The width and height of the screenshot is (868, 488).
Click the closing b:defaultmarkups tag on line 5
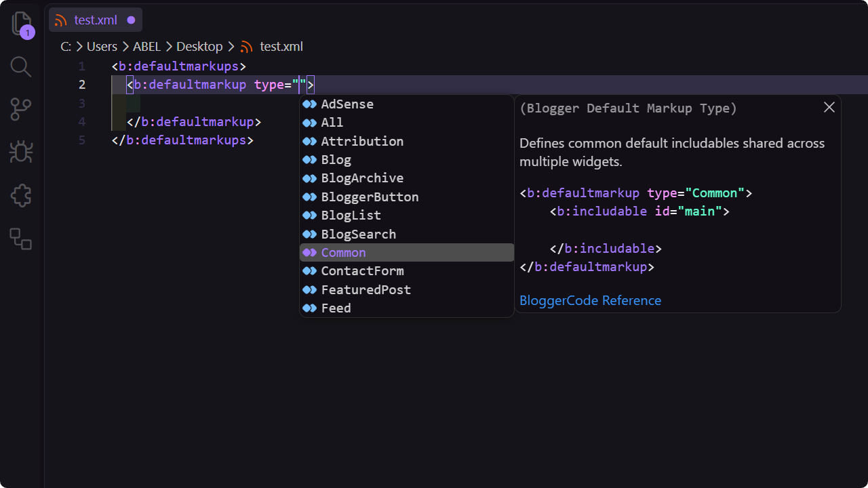183,140
